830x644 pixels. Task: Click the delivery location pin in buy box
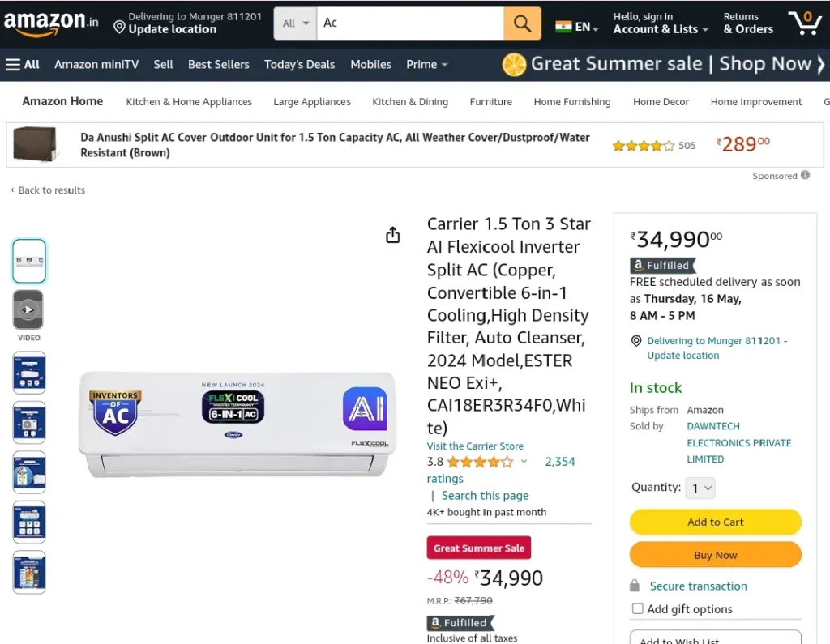tap(636, 341)
